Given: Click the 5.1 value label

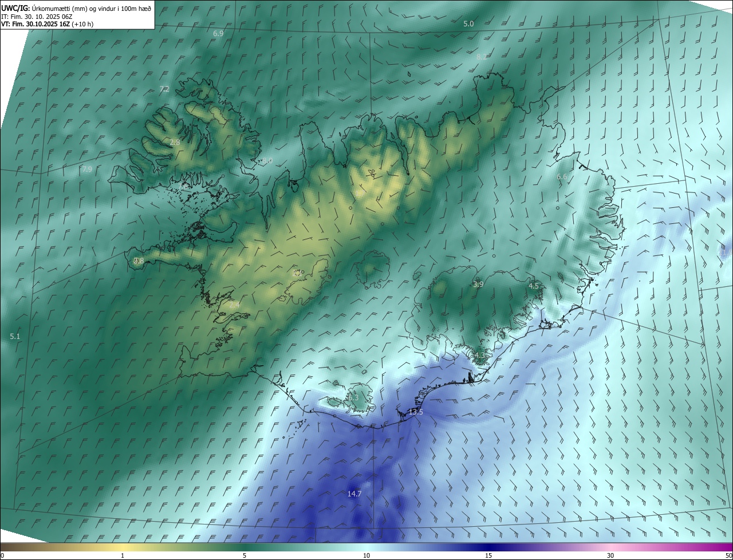Looking at the screenshot, I should (15, 337).
